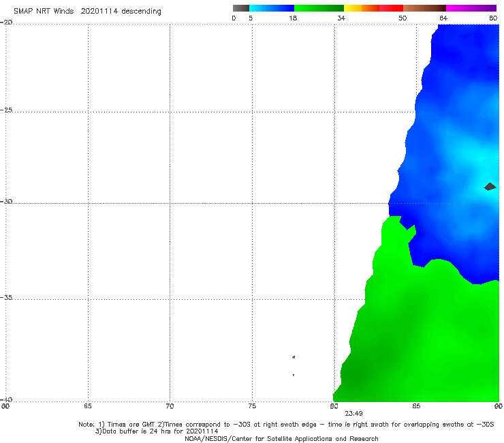Click the latitude label '-30'

6,201
